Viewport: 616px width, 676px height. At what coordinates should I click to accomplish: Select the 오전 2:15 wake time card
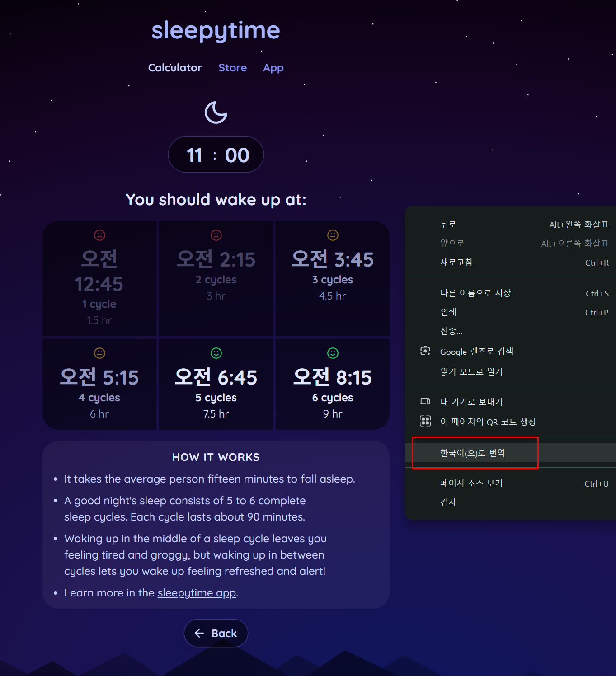click(x=216, y=278)
